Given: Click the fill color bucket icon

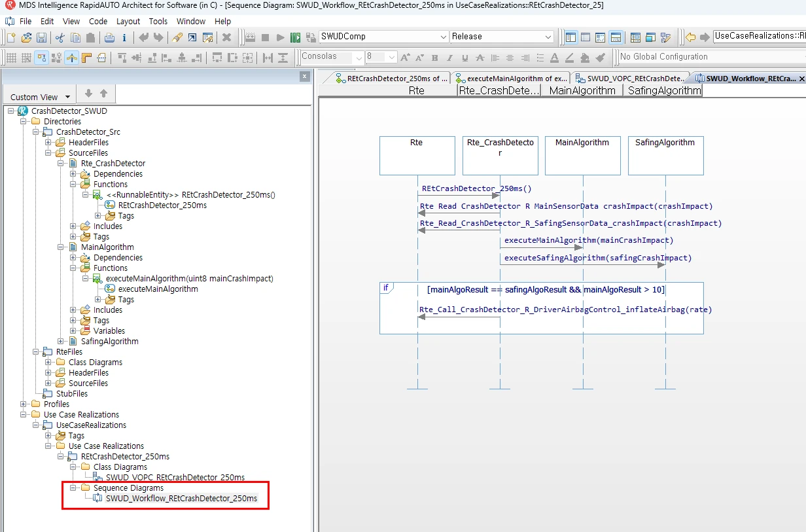Looking at the screenshot, I should point(585,58).
